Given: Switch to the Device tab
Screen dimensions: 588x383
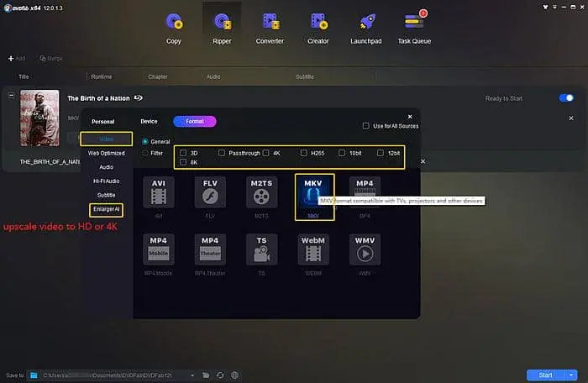Looking at the screenshot, I should coord(149,121).
